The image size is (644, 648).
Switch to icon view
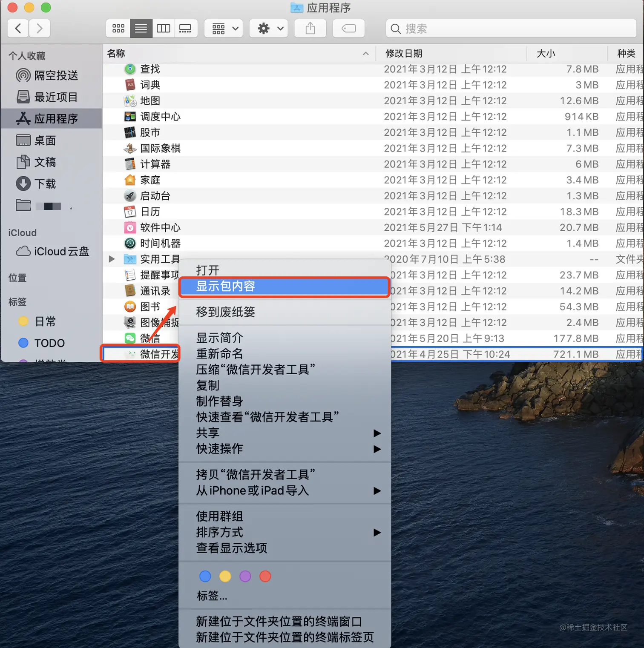pyautogui.click(x=118, y=29)
